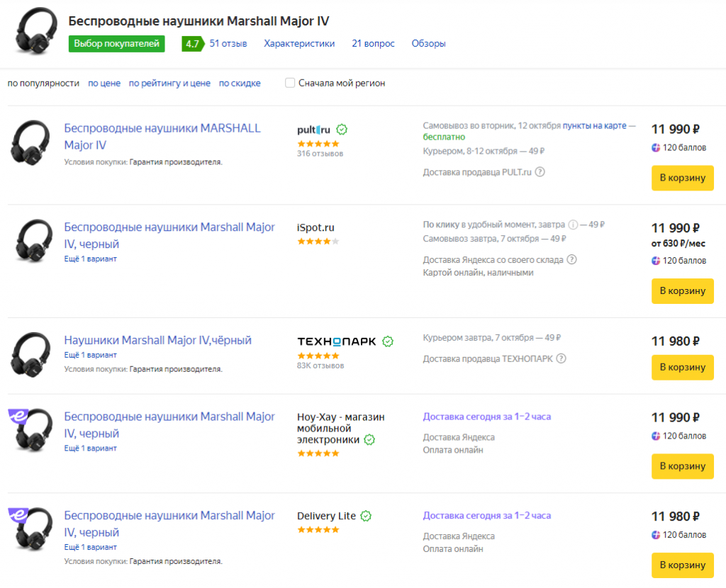
Task: Click the star rating of Ноу-Хау store
Action: (318, 453)
